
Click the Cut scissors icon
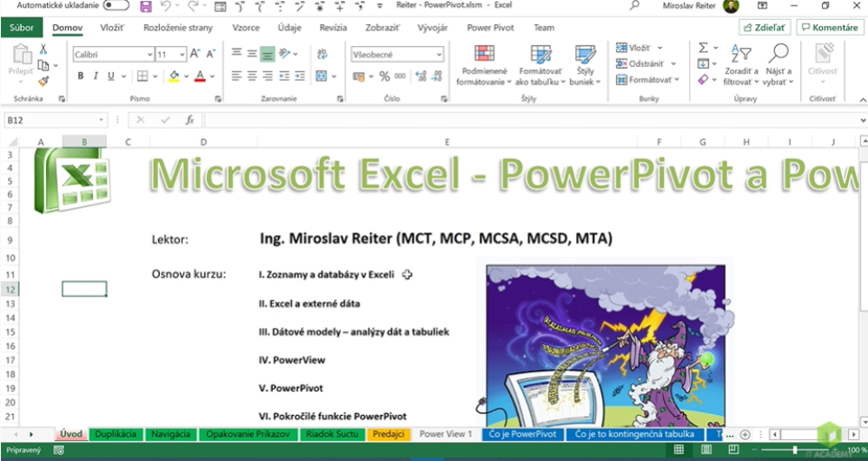tap(43, 50)
